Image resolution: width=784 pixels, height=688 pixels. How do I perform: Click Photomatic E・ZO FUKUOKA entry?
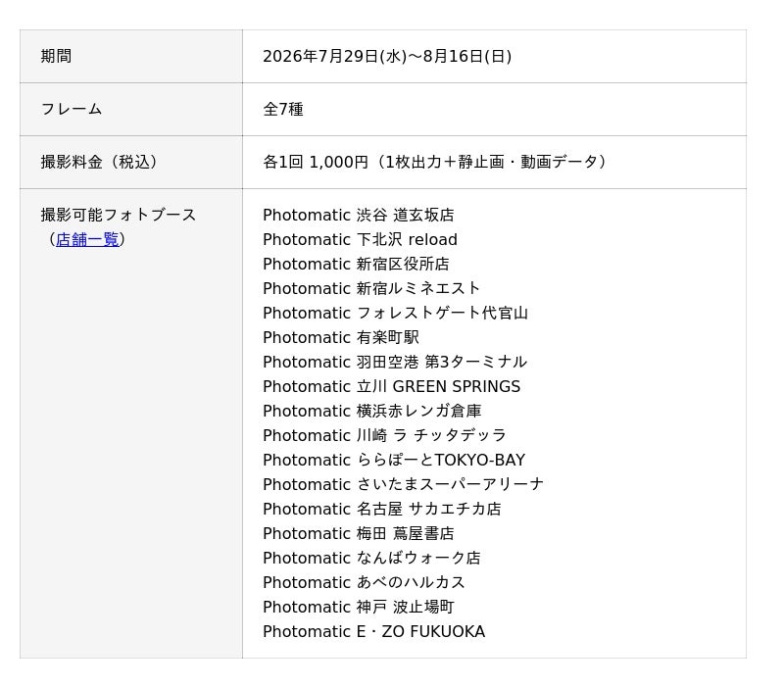374,631
